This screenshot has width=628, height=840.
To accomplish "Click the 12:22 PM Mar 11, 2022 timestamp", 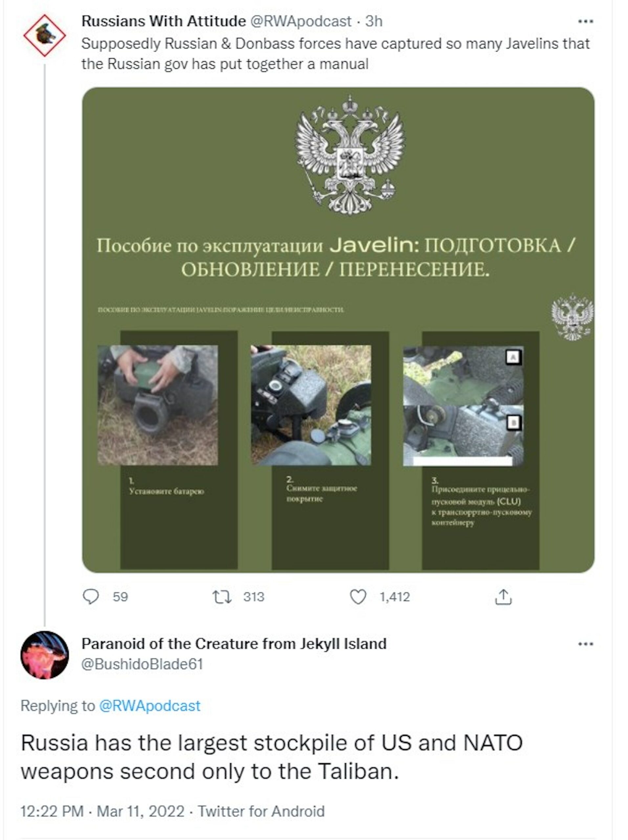I will 102,811.
